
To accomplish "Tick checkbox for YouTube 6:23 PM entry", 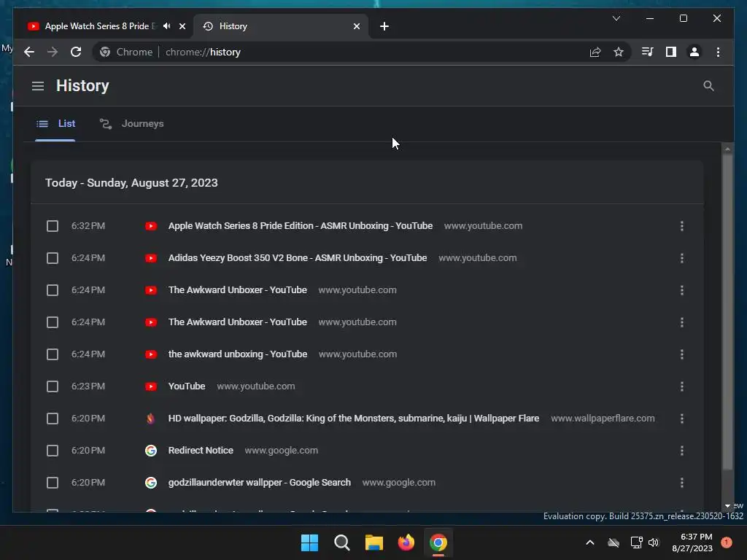I will pyautogui.click(x=53, y=386).
